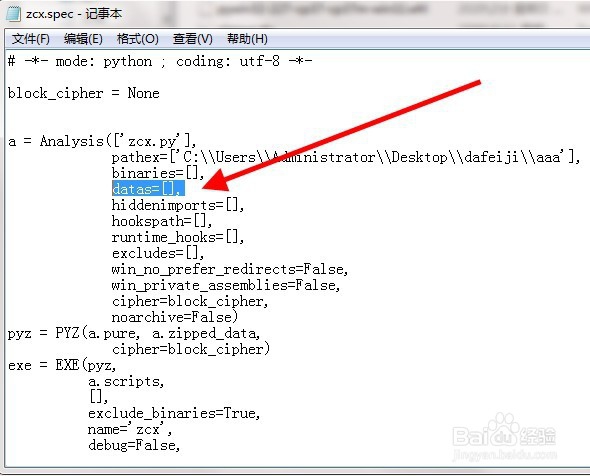The image size is (590, 476).
Task: Click the exclude_binaries=True, line
Action: [174, 414]
